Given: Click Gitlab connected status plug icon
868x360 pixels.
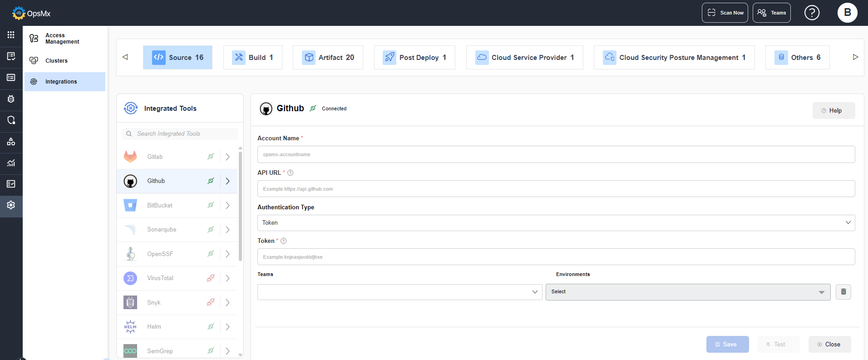Looking at the screenshot, I should click(211, 157).
